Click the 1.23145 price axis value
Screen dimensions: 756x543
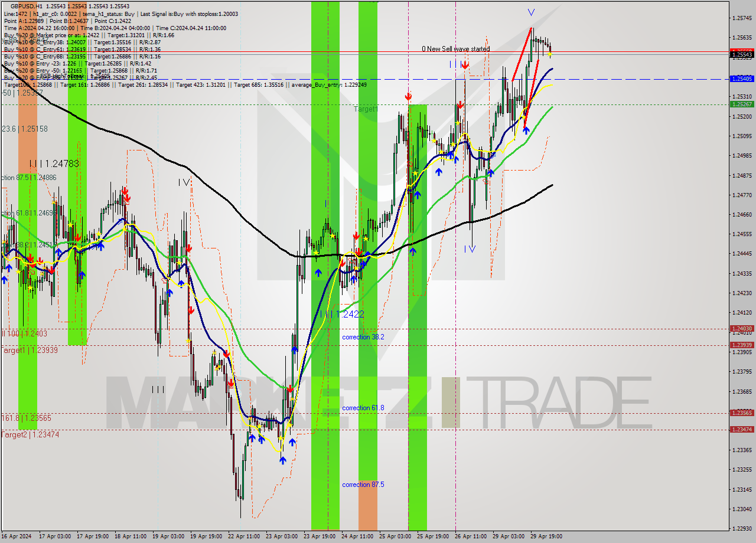742,489
